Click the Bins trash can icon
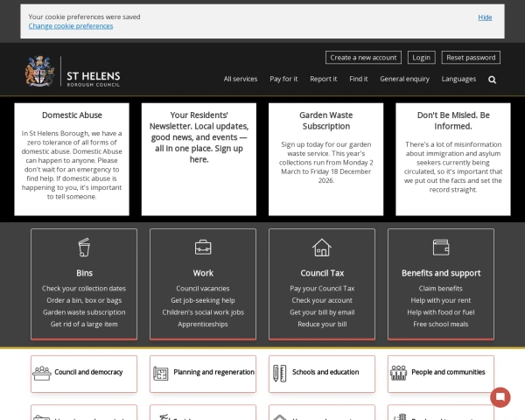 (x=84, y=247)
